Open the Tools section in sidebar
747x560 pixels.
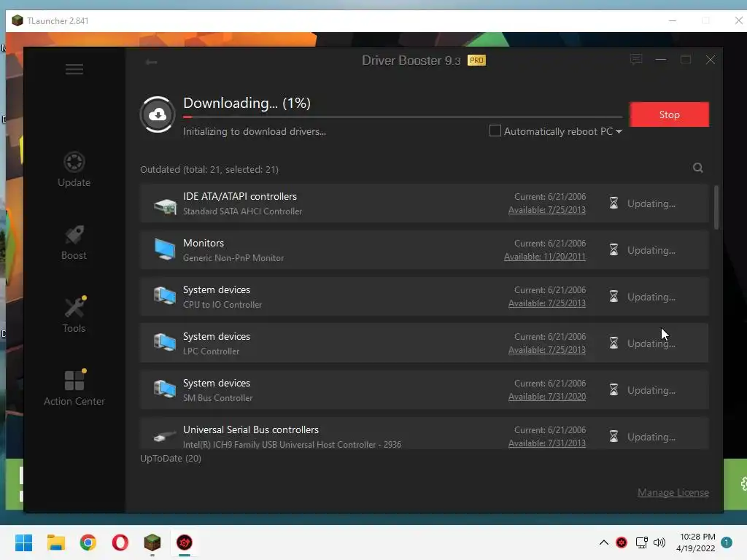(74, 315)
